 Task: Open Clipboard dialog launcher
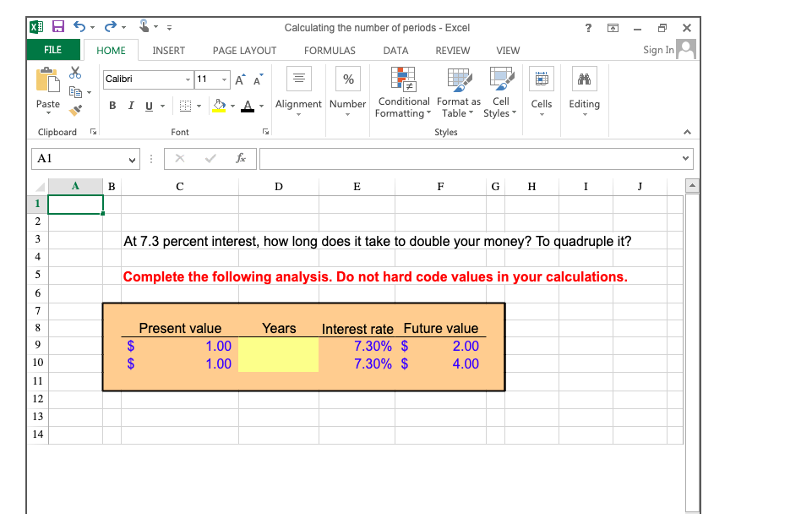coord(93,132)
